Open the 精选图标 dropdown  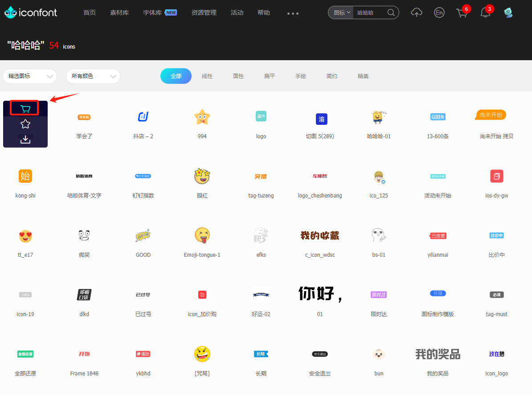tap(29, 76)
